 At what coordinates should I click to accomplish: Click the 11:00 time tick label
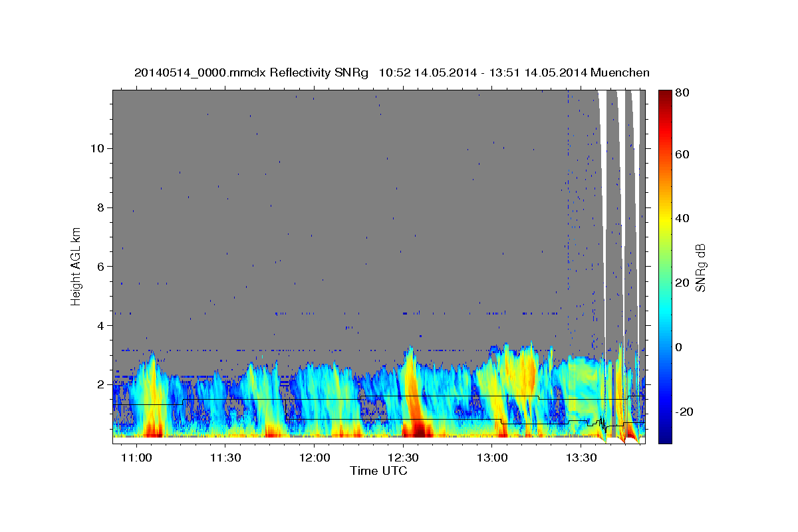pos(136,458)
